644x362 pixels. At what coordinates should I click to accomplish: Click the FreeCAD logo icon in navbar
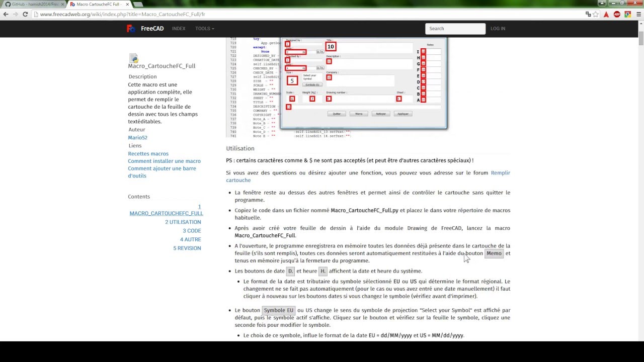131,29
